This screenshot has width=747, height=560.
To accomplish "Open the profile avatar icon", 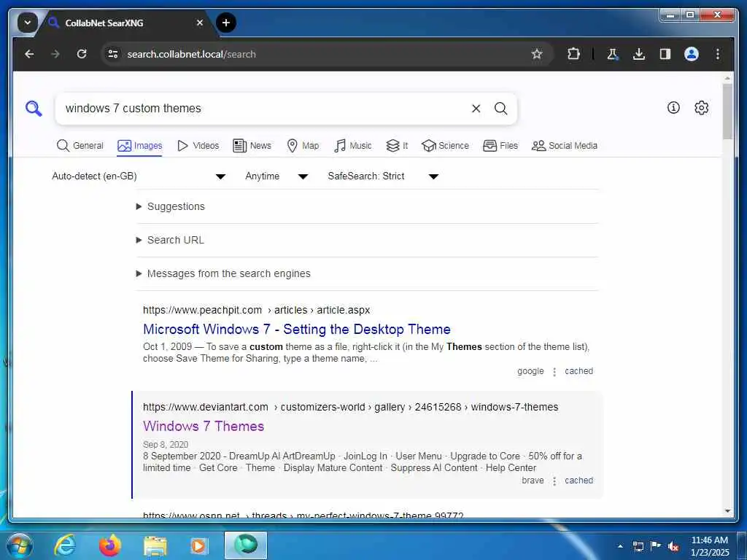I will point(692,54).
